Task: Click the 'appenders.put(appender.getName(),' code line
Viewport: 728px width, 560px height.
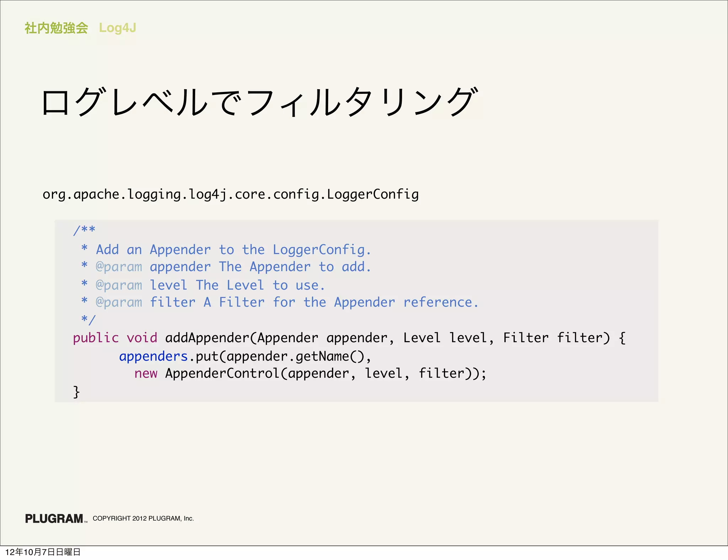Action: click(245, 356)
